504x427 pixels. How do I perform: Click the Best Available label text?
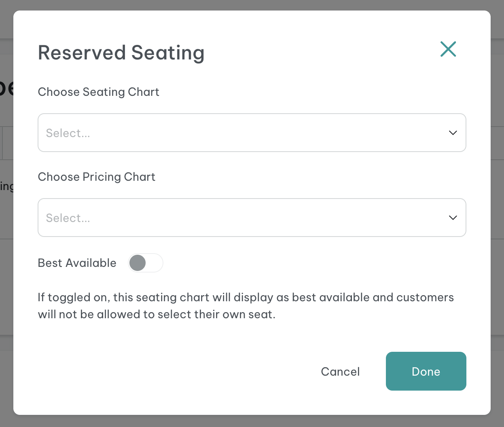(77, 263)
